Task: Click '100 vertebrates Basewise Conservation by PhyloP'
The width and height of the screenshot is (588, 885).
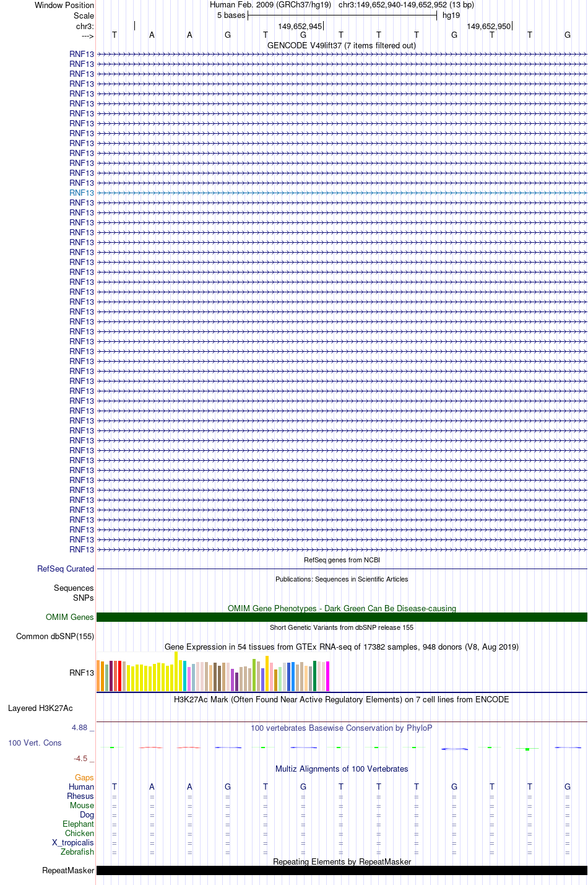Action: tap(342, 728)
